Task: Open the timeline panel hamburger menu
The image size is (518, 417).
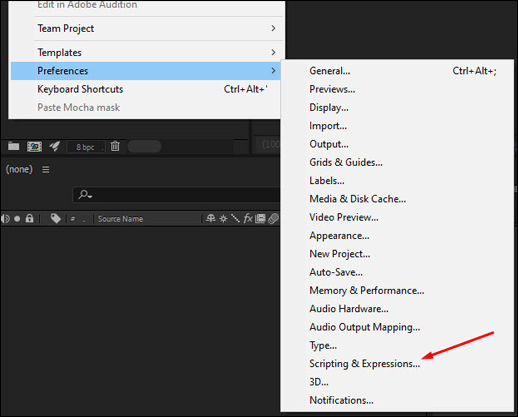Action: pyautogui.click(x=46, y=170)
